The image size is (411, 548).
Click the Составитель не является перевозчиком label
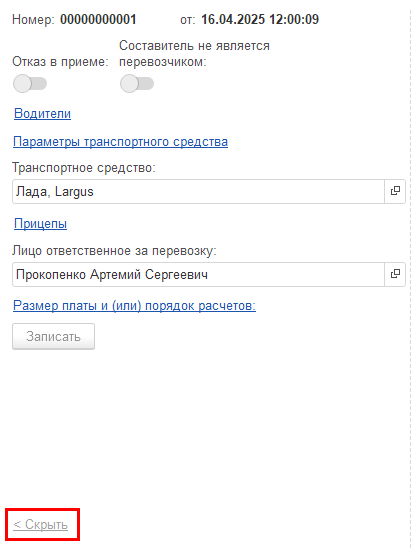click(194, 54)
